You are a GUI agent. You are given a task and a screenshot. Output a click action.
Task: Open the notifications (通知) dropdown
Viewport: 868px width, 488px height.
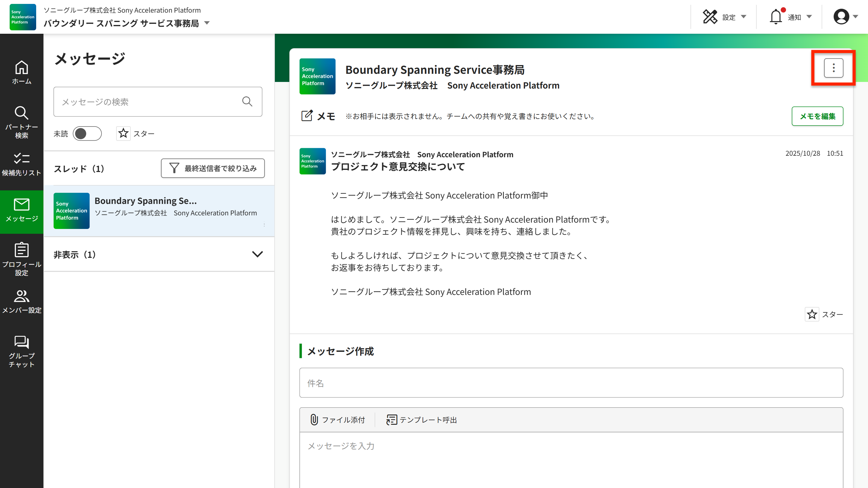tap(791, 17)
